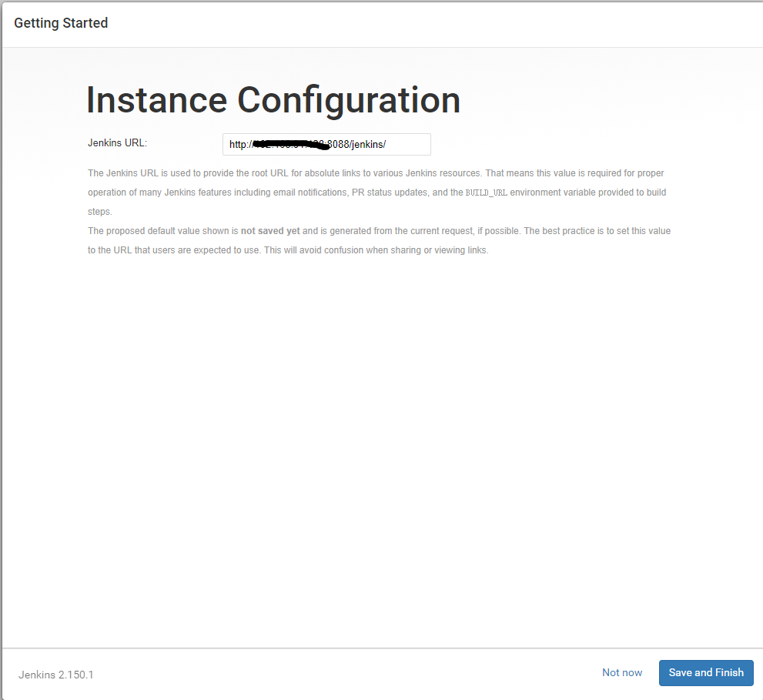Click the Jenkins 2.150.1 version text
Image resolution: width=763 pixels, height=700 pixels.
point(56,675)
